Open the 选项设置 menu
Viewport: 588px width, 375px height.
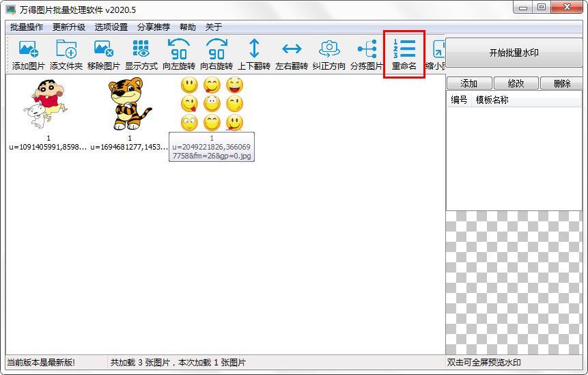coord(111,27)
